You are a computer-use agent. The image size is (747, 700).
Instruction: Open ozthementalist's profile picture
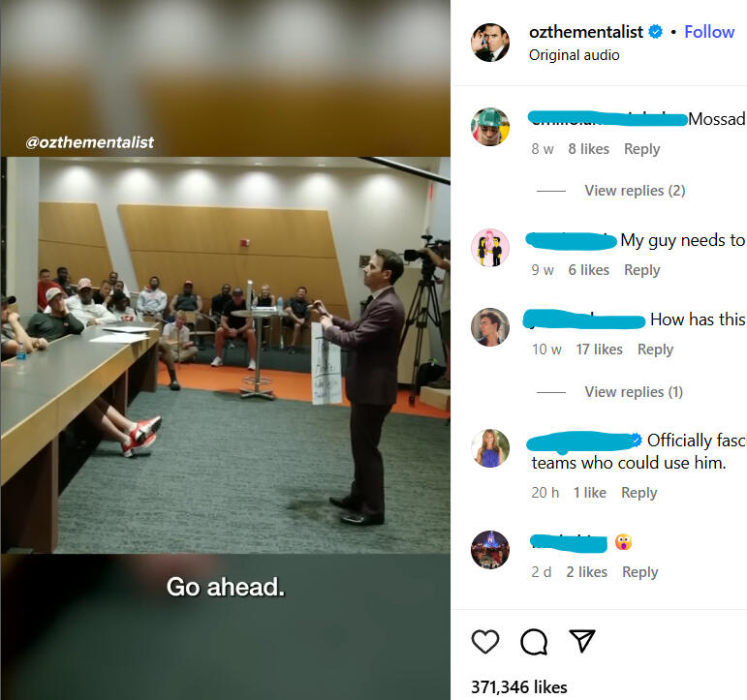489,43
